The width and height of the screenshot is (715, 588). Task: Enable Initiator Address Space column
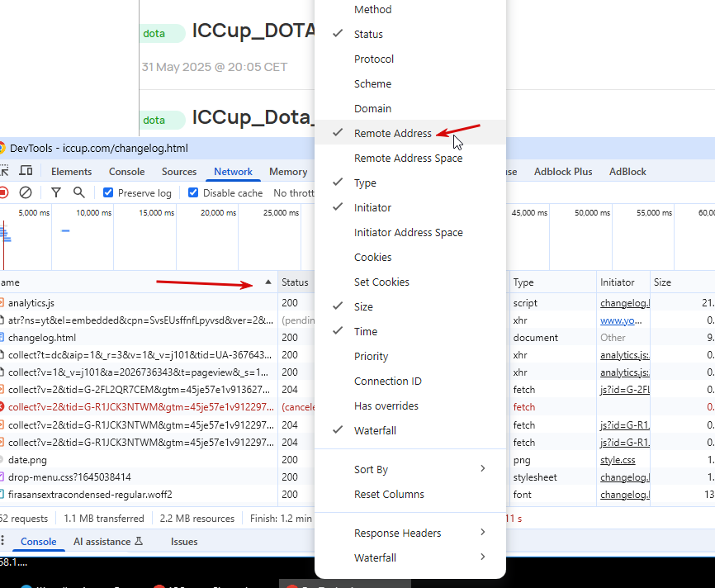(x=410, y=232)
